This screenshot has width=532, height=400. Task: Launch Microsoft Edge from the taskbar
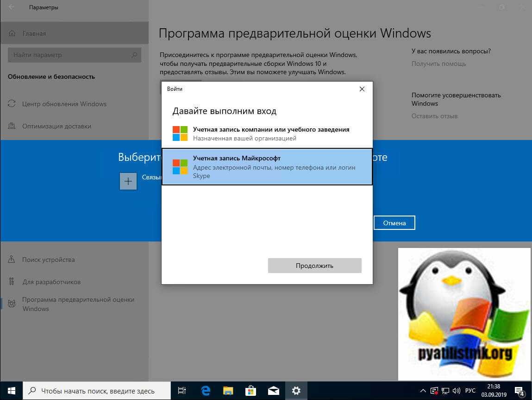click(x=205, y=391)
